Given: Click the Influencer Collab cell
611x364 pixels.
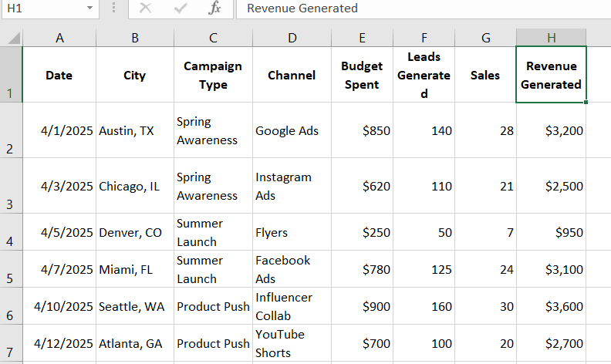Looking at the screenshot, I should coord(292,306).
